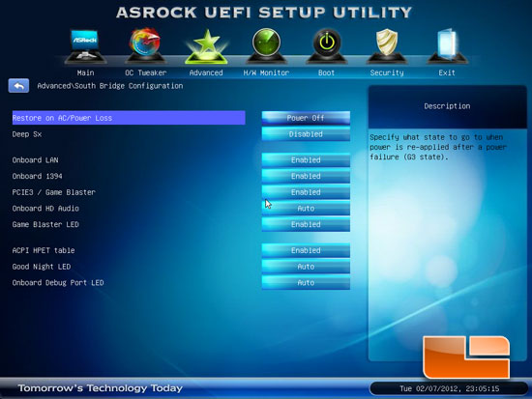Switch to the Boot tab label
This screenshot has width=532, height=399.
pos(326,72)
